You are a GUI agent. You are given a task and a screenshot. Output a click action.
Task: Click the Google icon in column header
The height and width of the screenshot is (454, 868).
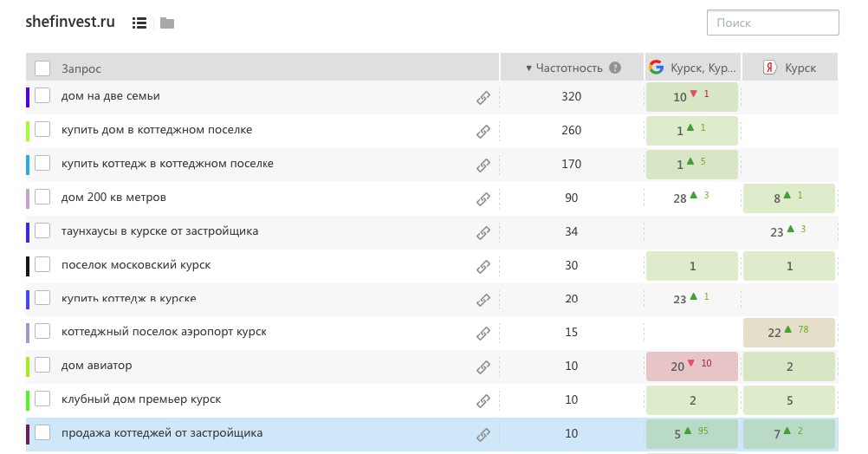coord(657,68)
